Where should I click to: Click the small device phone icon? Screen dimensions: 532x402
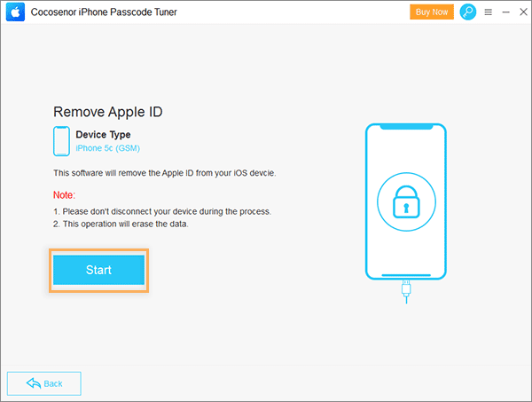point(61,141)
